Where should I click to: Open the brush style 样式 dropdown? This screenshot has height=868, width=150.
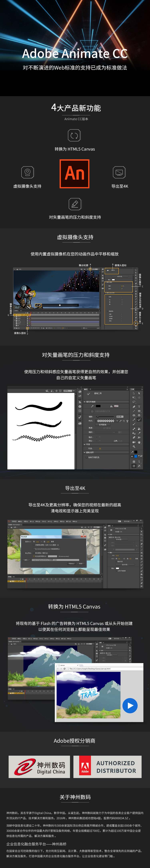pos(107,421)
